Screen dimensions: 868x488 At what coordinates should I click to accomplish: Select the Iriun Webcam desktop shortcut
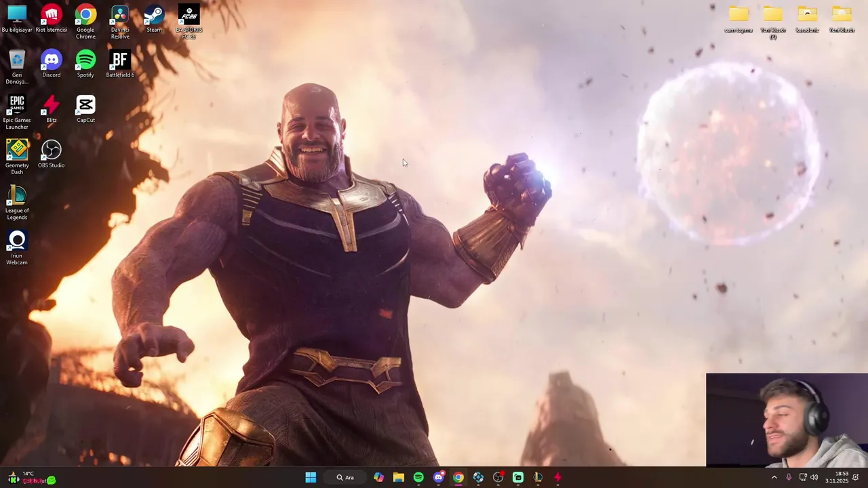tap(17, 248)
